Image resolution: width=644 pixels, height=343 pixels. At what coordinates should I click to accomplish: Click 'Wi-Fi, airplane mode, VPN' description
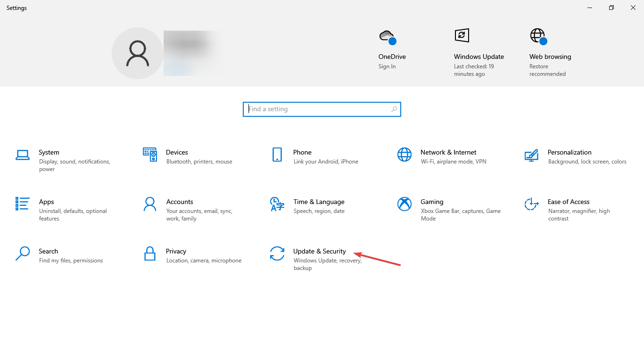[x=454, y=162]
